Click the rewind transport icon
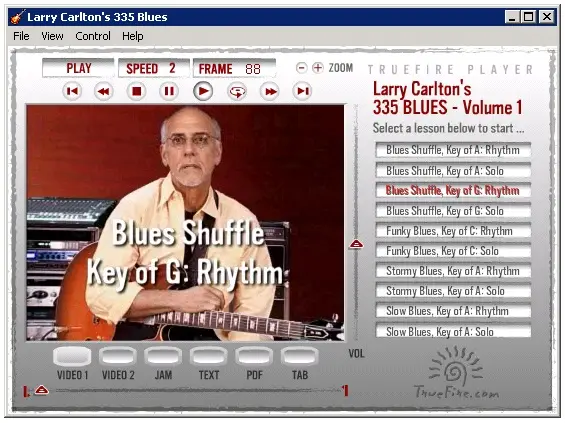 click(104, 92)
